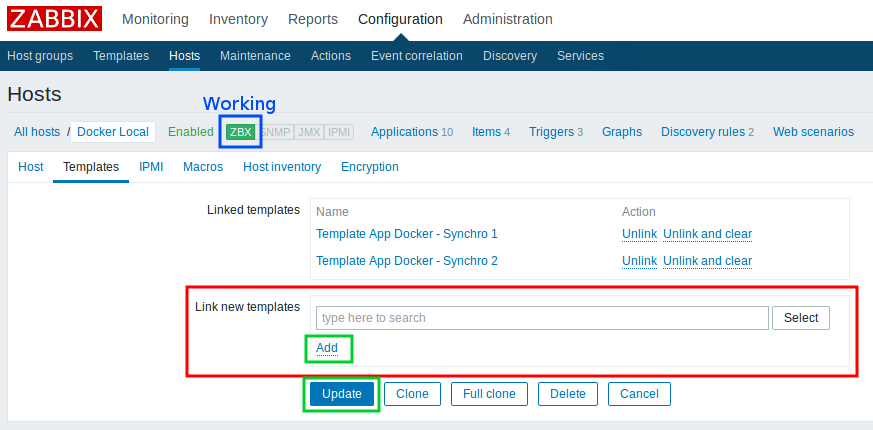Open the Administration menu

[507, 19]
